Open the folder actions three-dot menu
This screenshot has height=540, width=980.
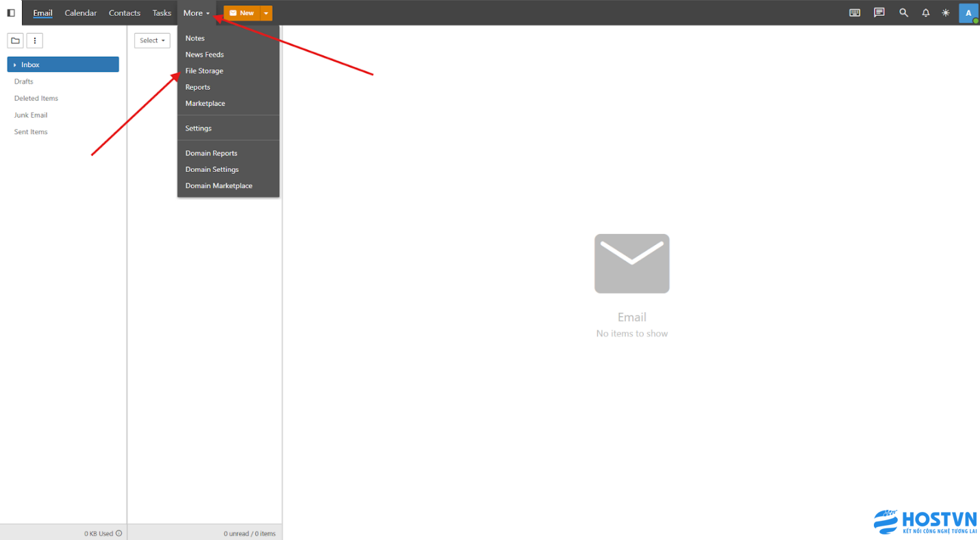pyautogui.click(x=34, y=41)
